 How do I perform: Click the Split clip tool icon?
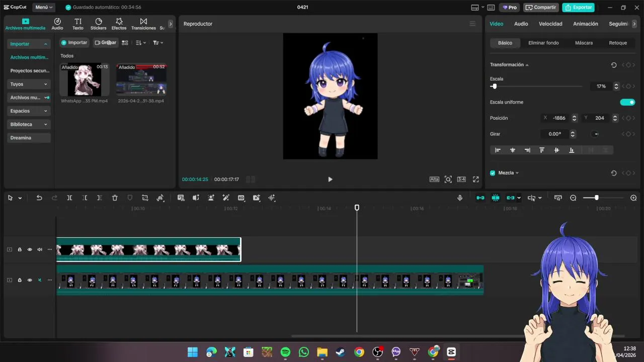(69, 198)
